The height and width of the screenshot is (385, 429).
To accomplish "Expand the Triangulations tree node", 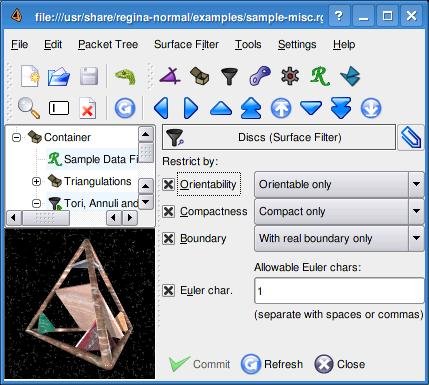I will coord(36,182).
